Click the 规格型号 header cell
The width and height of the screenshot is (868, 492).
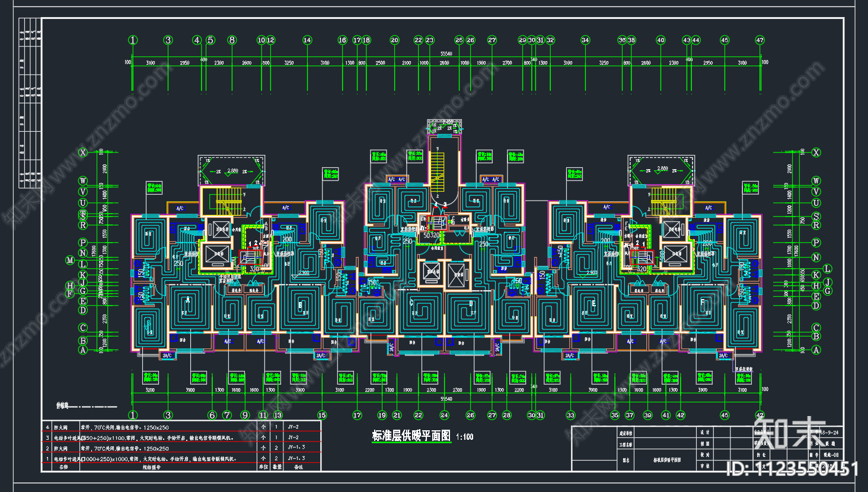(151, 467)
